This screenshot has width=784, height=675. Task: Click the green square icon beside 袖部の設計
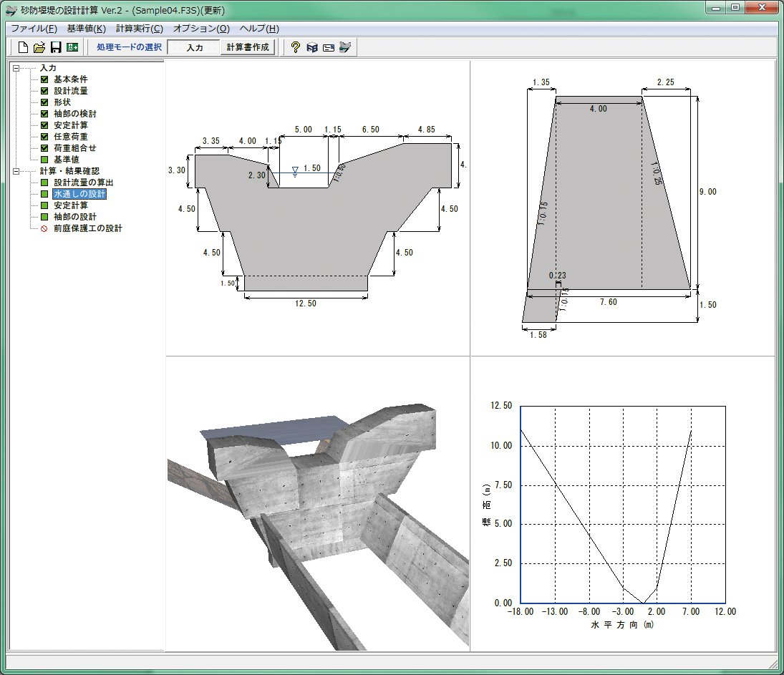pos(44,217)
